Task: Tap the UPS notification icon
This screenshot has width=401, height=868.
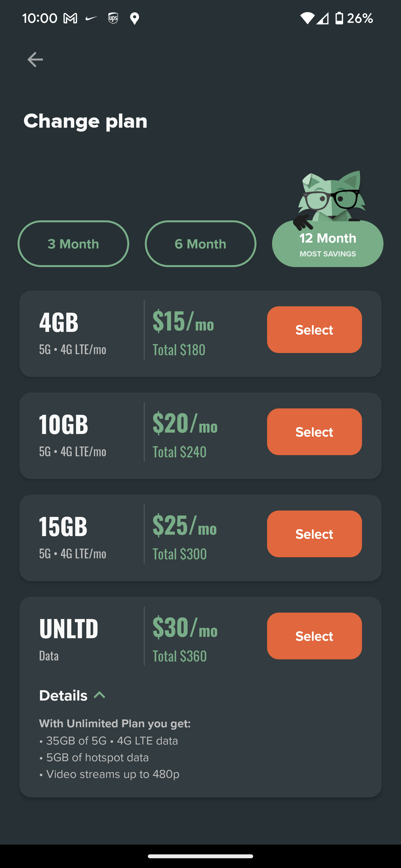Action: coord(113,18)
